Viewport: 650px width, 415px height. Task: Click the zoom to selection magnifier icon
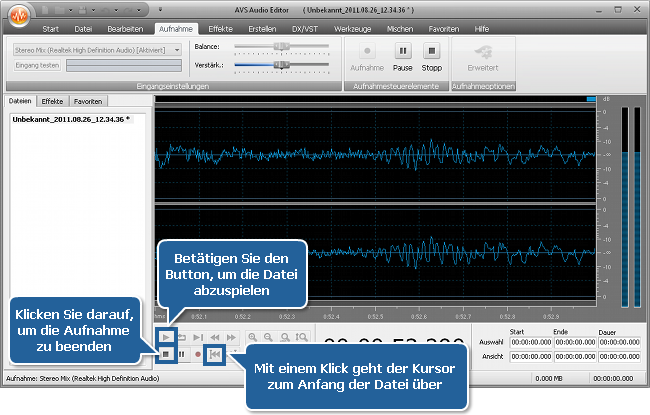[285, 337]
